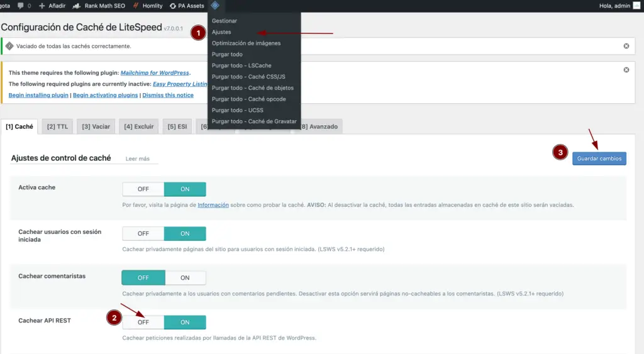Click the PA Assets refresh icon
644x354 pixels.
pyautogui.click(x=172, y=6)
